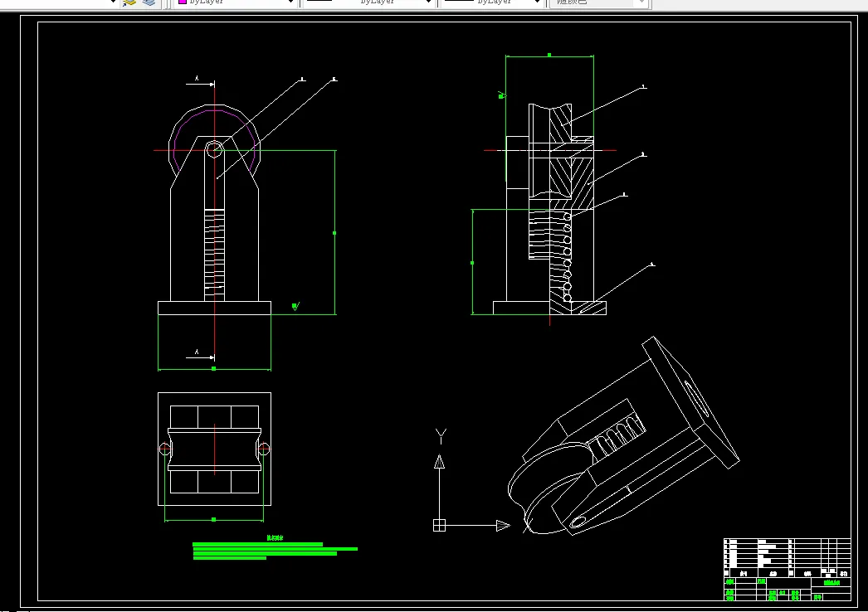This screenshot has width=868, height=612.
Task: Click grip on top dimension of section view
Action: click(549, 56)
